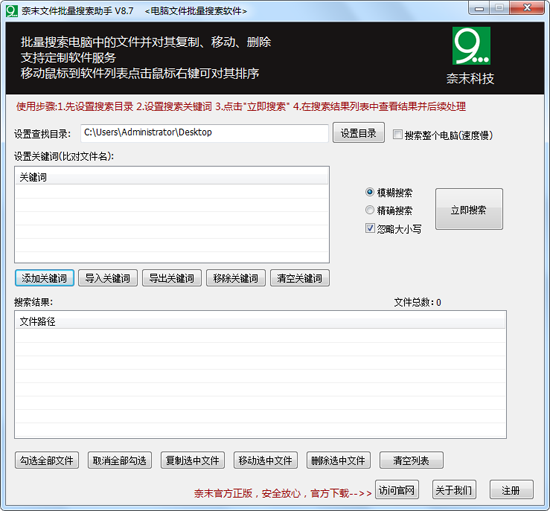This screenshot has width=550, height=511.
Task: Select the 模糊搜索 radio option
Action: [370, 192]
